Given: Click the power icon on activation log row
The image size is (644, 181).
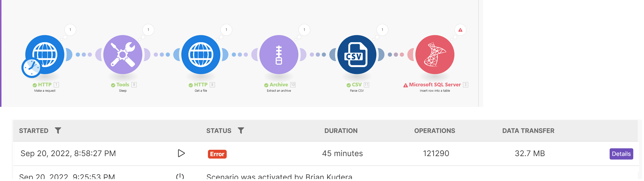Looking at the screenshot, I should click(x=180, y=176).
